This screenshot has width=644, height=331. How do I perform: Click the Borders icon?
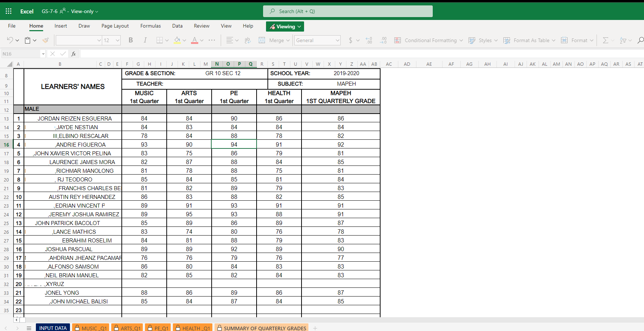coord(159,40)
